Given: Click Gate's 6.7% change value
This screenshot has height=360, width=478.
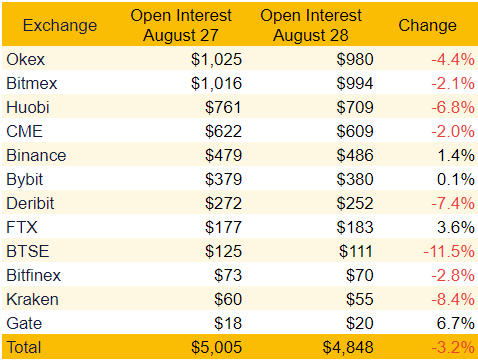Looking at the screenshot, I should (456, 323).
